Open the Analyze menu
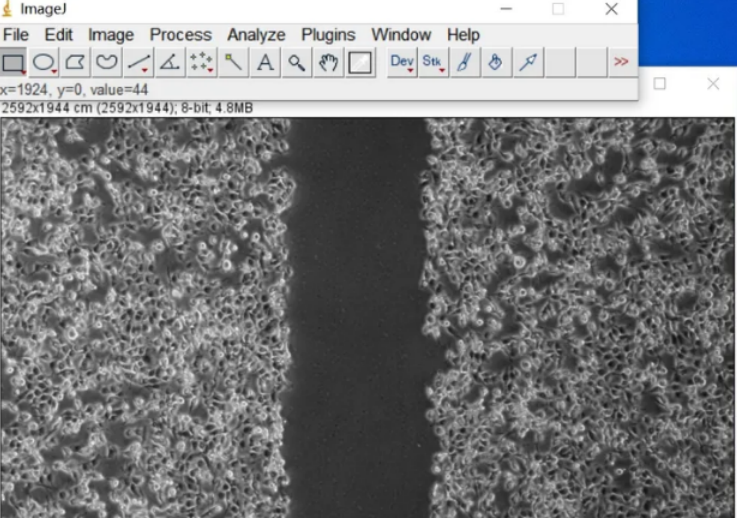This screenshot has height=519, width=737. pos(256,35)
